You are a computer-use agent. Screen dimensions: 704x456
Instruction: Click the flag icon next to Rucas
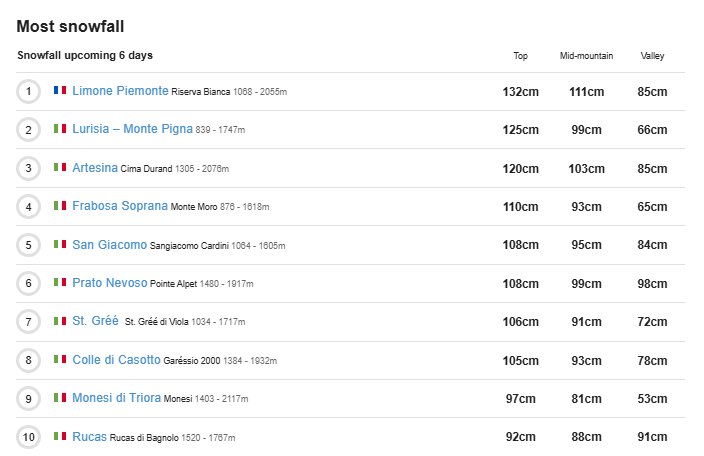[x=60, y=437]
